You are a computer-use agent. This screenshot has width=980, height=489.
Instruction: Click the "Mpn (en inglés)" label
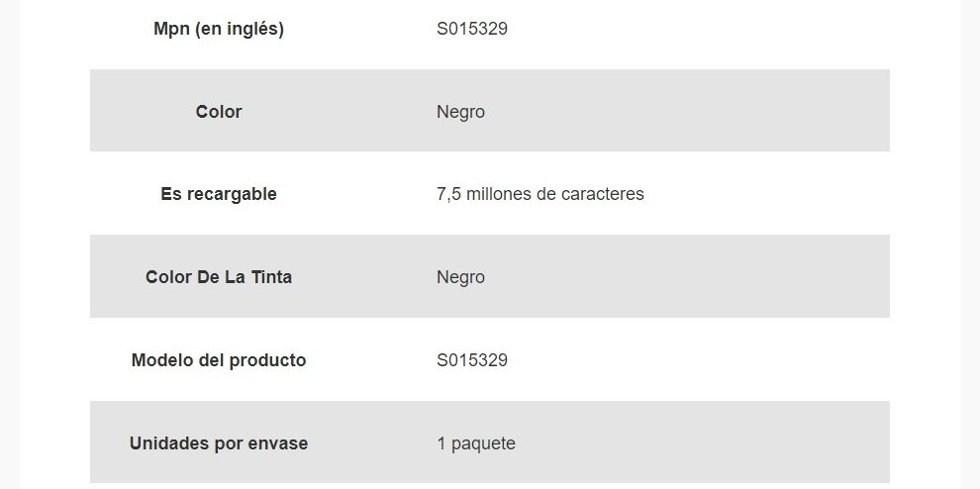pos(219,29)
